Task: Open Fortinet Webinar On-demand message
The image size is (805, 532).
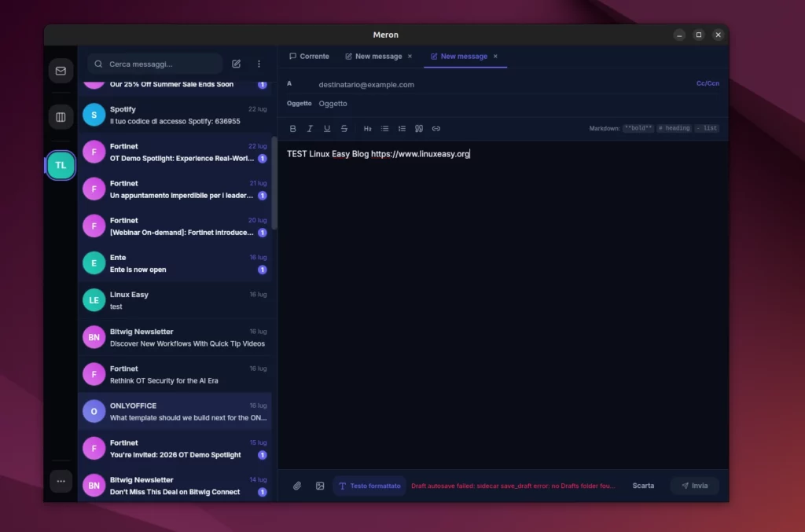Action: 175,226
